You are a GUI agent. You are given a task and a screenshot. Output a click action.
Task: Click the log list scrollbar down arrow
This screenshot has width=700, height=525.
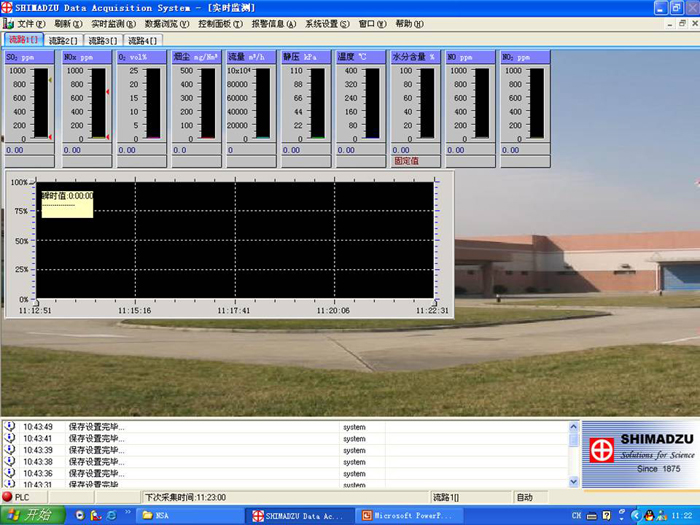point(574,483)
